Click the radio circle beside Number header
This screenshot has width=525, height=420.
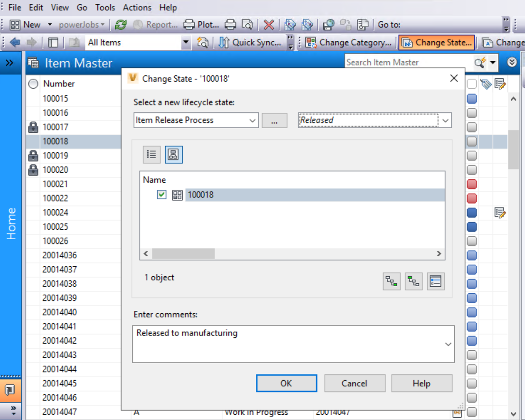(x=33, y=84)
